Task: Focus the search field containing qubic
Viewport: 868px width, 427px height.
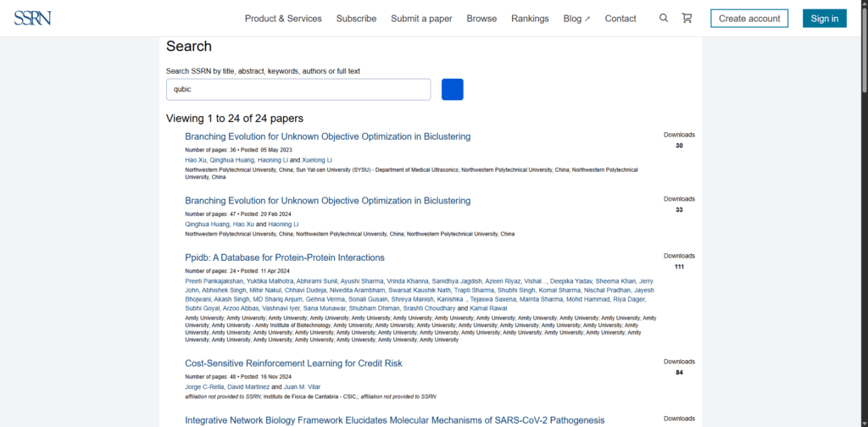Action: [298, 90]
